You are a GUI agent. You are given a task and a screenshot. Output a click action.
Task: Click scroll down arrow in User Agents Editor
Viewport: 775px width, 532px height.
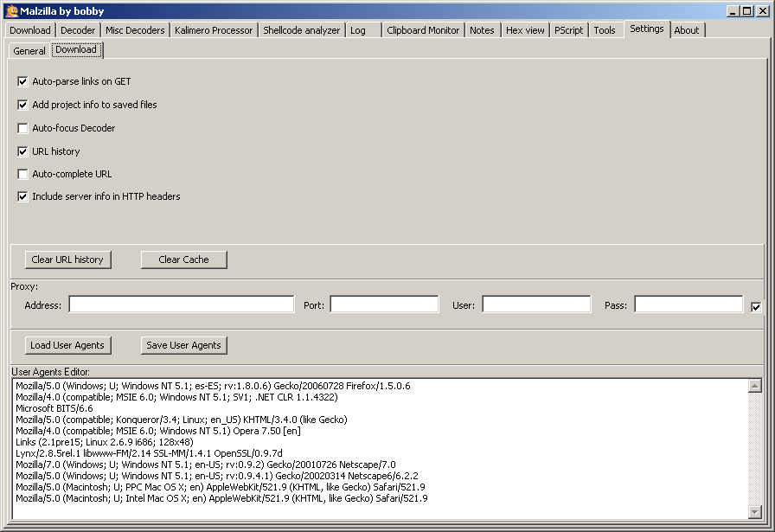point(754,512)
